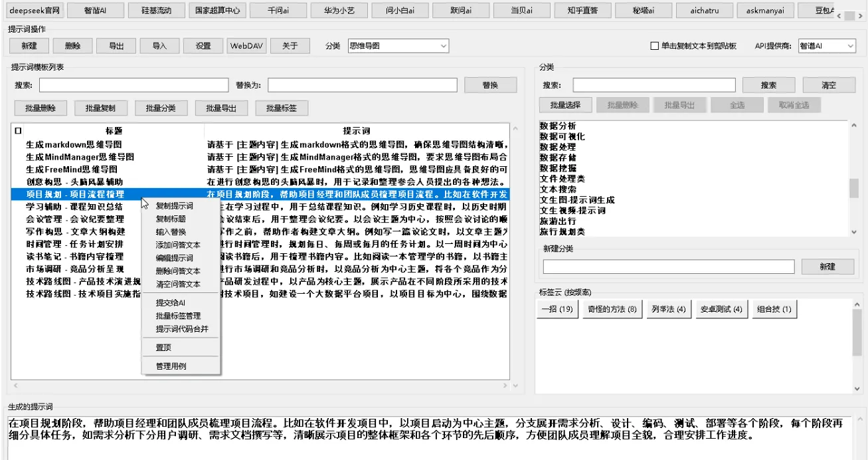This screenshot has width=868, height=460.
Task: Choose 删除问答文本 in context menu
Action: [179, 271]
